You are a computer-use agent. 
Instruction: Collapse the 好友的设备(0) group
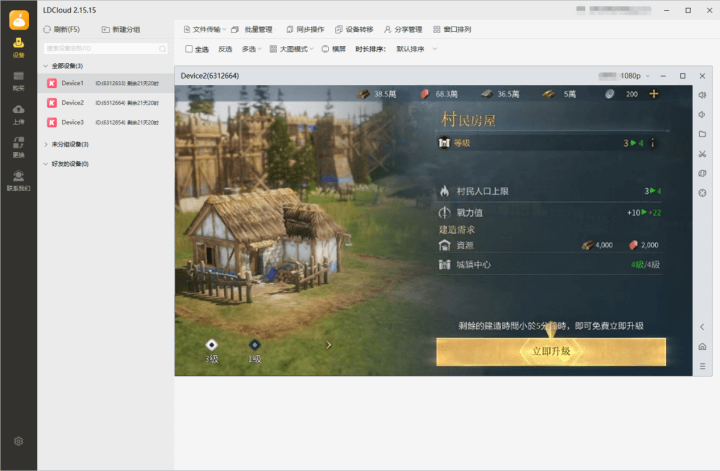click(x=45, y=164)
